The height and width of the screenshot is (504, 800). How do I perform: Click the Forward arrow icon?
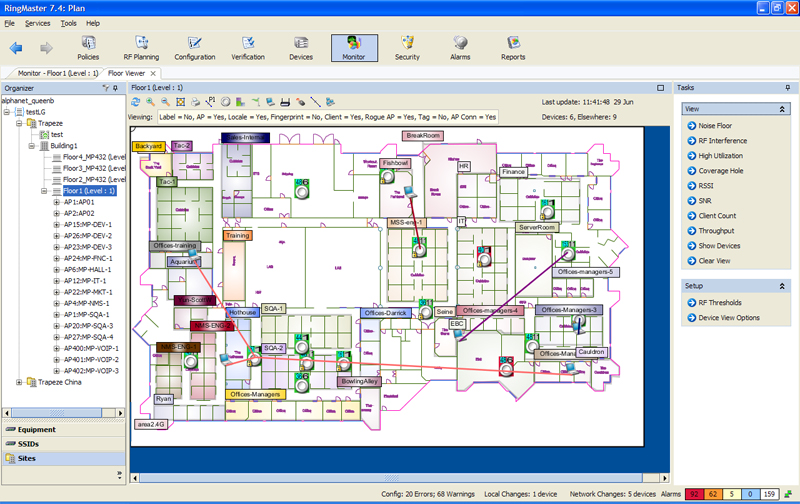pos(46,48)
